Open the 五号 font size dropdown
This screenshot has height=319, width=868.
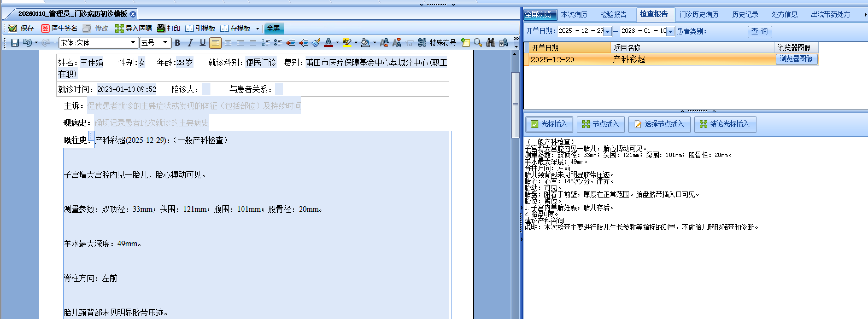[165, 42]
